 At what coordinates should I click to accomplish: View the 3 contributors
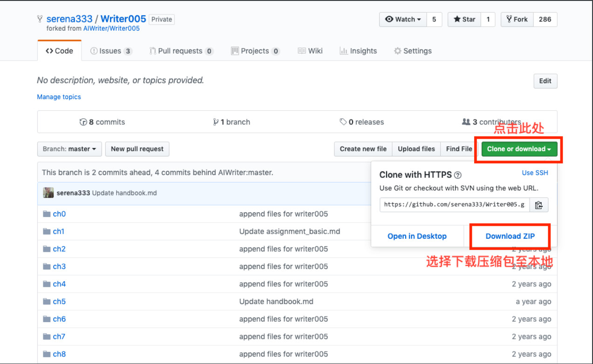click(x=491, y=122)
